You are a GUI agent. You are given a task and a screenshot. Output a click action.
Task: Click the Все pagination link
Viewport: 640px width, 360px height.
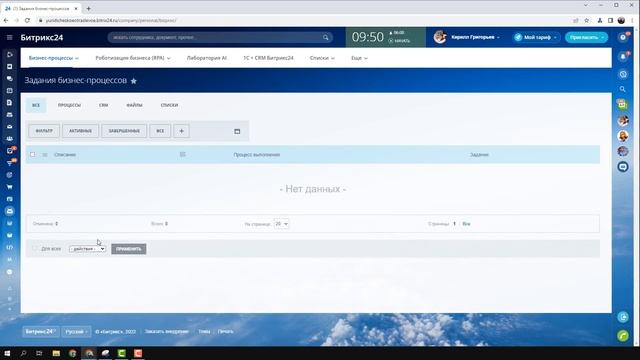466,224
